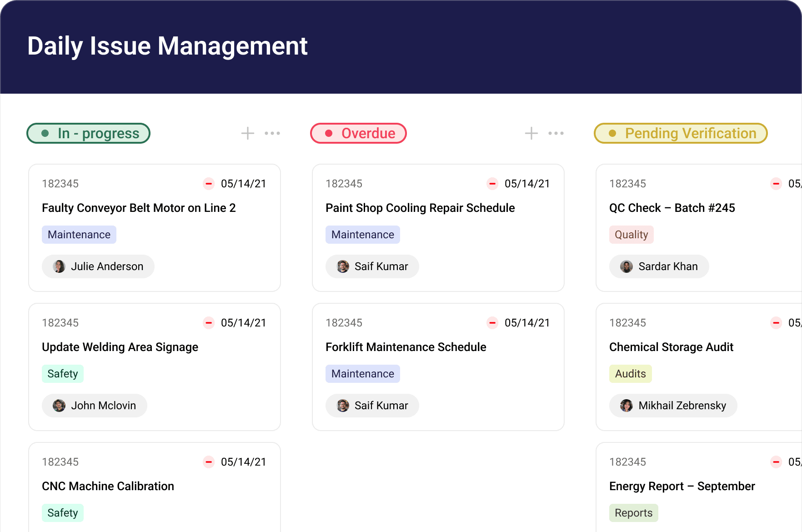Click Saif Kumar's assignee chip on Forklift card

tap(372, 405)
